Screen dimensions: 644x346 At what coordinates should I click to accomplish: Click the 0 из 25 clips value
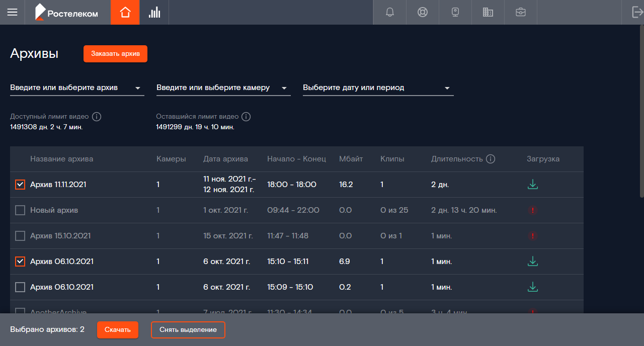click(x=394, y=210)
